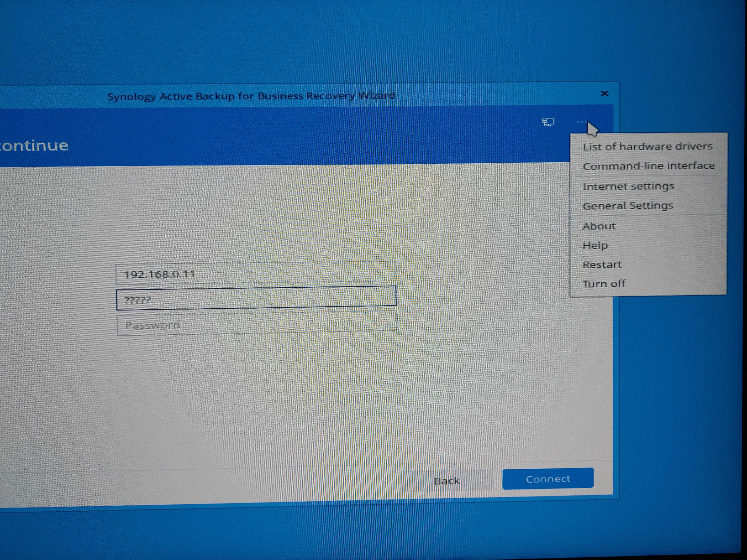Choose Restart in the menu
The width and height of the screenshot is (747, 560).
[x=602, y=264]
